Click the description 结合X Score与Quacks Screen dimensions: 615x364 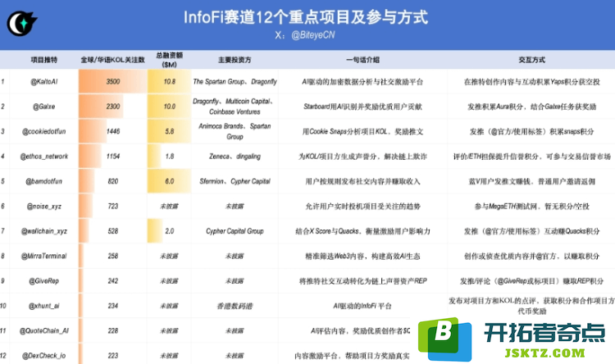362,231
